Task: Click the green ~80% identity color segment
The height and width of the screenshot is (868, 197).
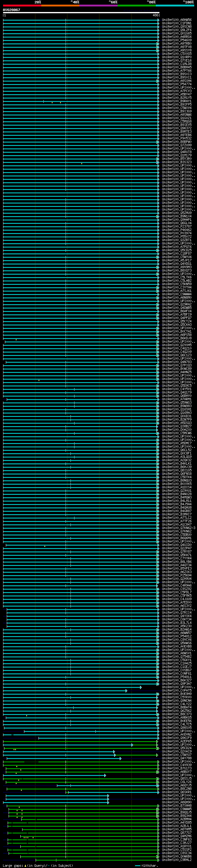Action: tap(137, 6)
